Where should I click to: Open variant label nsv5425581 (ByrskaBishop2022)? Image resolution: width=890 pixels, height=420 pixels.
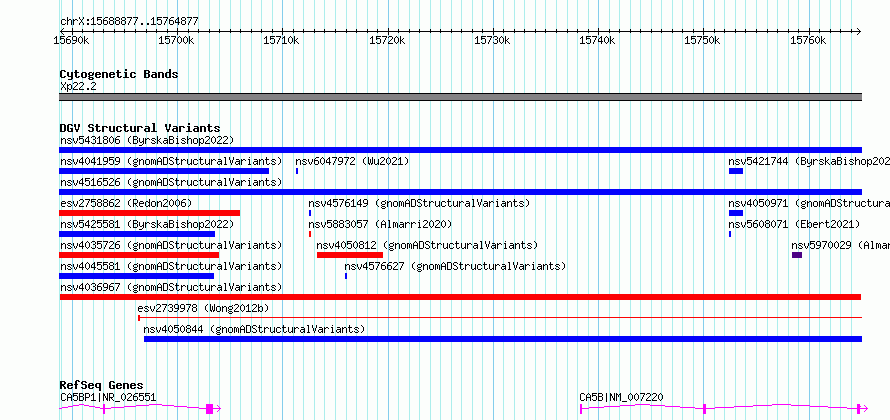pos(147,224)
